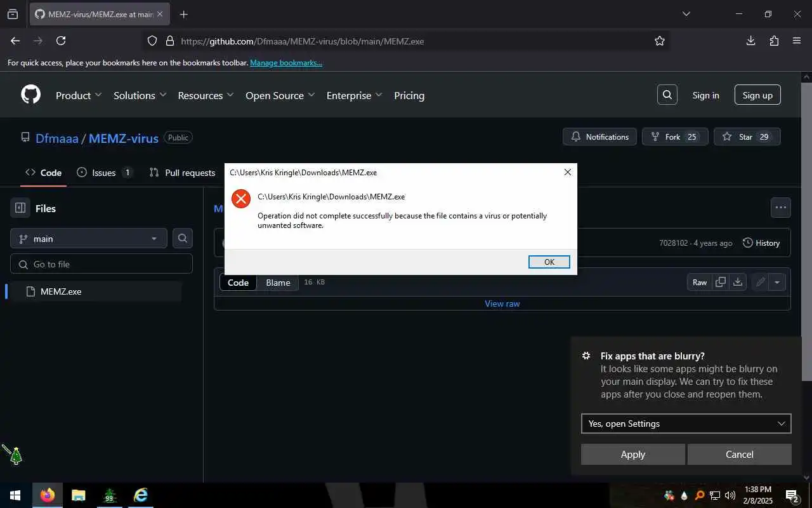Image resolution: width=812 pixels, height=508 pixels.
Task: Click the 7028102 commit hash
Action: (x=673, y=243)
